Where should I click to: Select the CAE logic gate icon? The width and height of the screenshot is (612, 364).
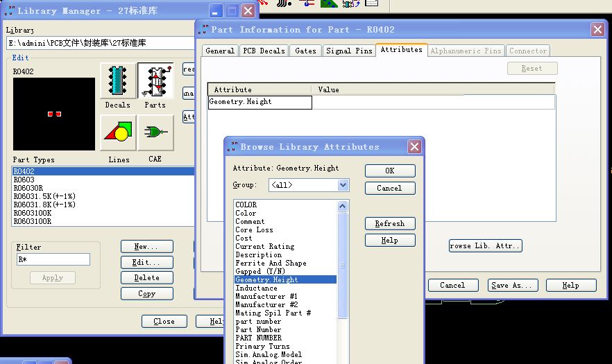click(x=155, y=132)
